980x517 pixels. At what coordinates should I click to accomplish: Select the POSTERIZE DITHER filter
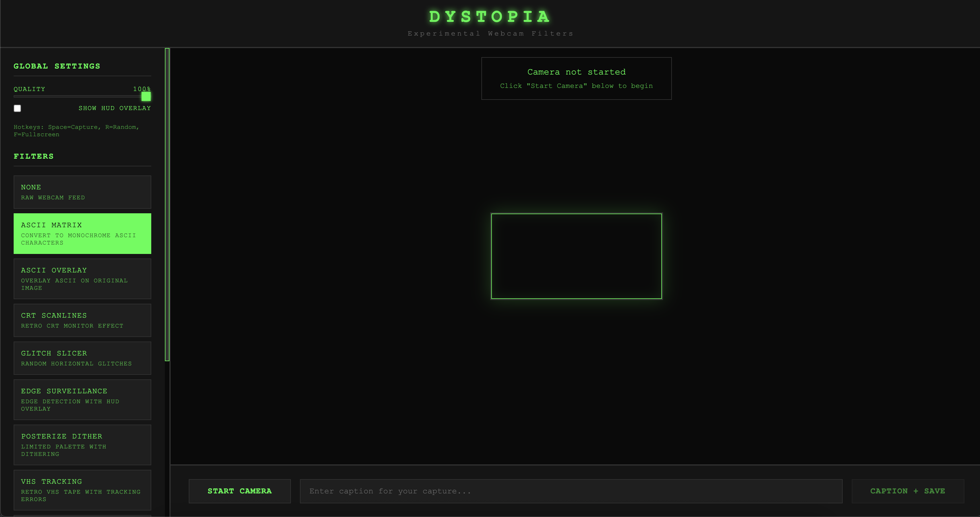pos(82,444)
